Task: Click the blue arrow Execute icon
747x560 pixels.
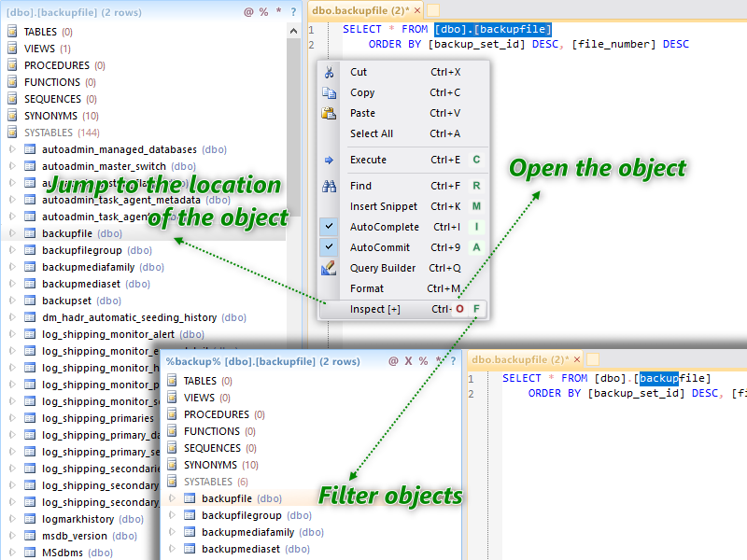Action: (x=329, y=160)
